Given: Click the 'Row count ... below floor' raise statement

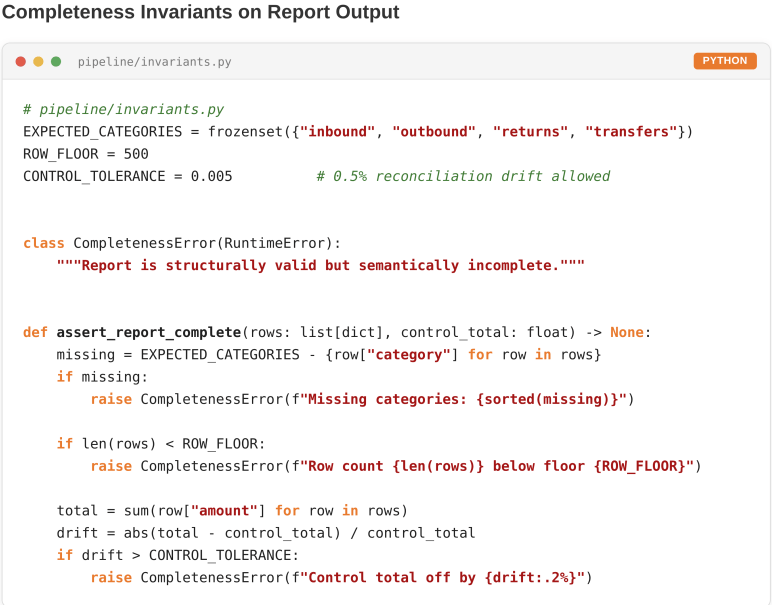Looking at the screenshot, I should pos(396,466).
